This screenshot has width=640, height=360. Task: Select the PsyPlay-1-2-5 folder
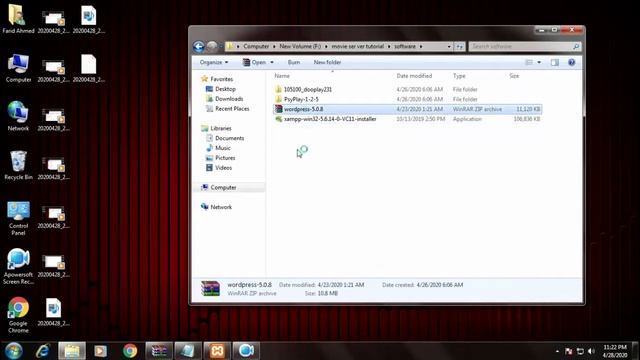[301, 99]
